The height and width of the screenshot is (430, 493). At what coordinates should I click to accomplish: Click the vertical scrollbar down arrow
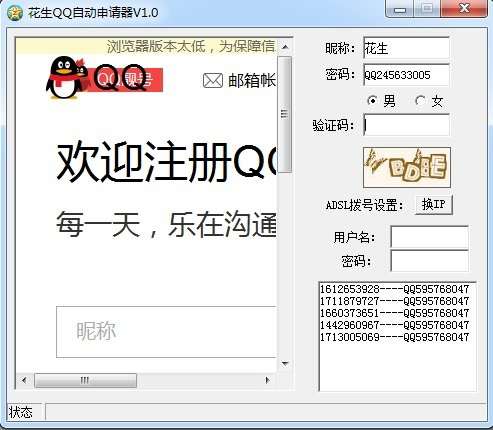tap(285, 364)
